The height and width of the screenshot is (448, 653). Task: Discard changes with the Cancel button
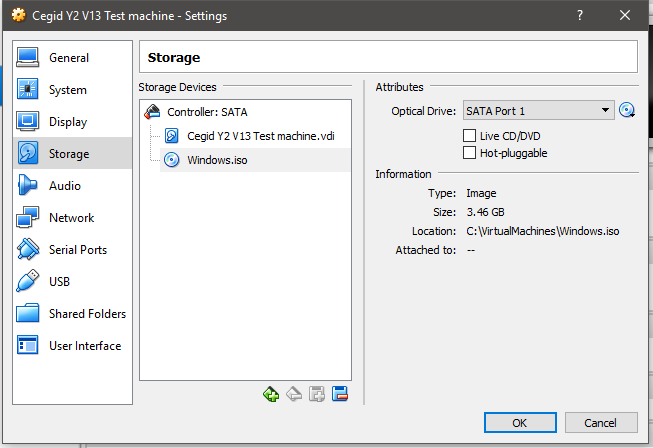pos(601,423)
